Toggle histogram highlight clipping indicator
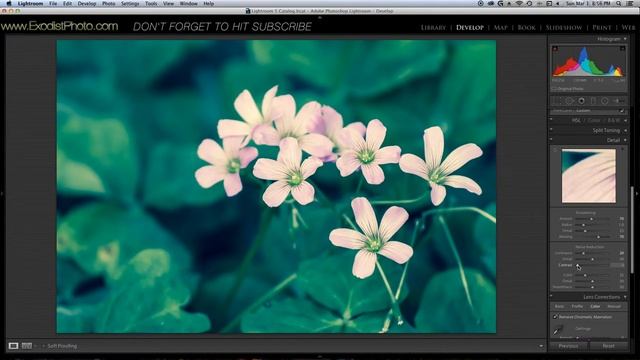This screenshot has height=360, width=640. [622, 49]
